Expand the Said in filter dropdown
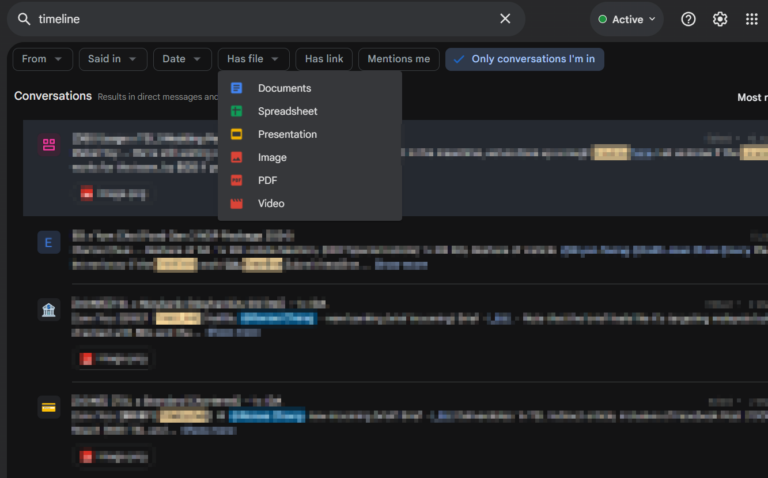The height and width of the screenshot is (478, 768). tap(113, 59)
